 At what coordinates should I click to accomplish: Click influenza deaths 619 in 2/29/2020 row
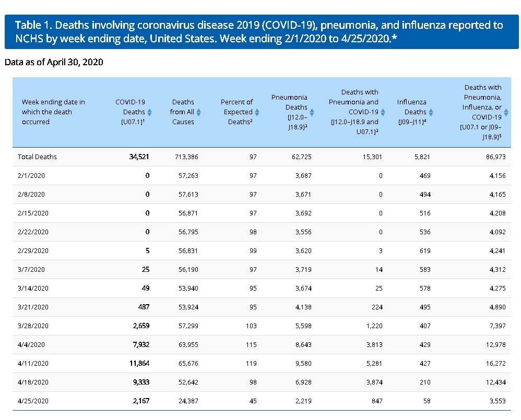coord(425,250)
